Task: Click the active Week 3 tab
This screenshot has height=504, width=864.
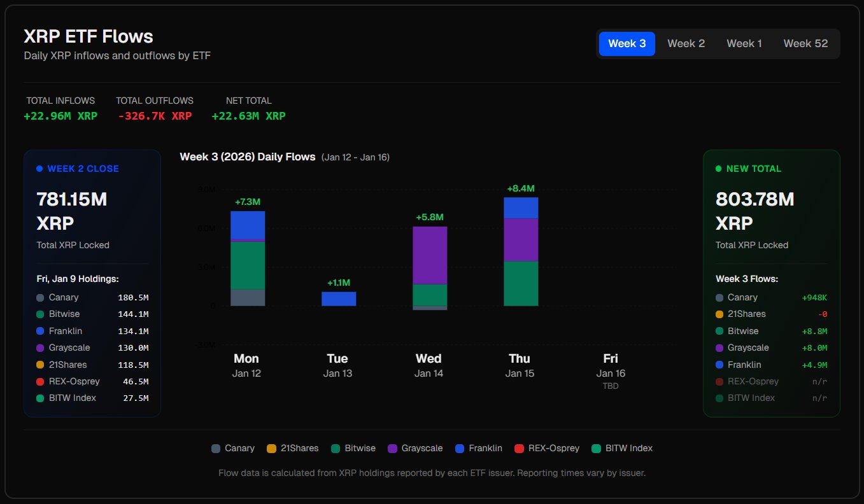Action: (627, 44)
